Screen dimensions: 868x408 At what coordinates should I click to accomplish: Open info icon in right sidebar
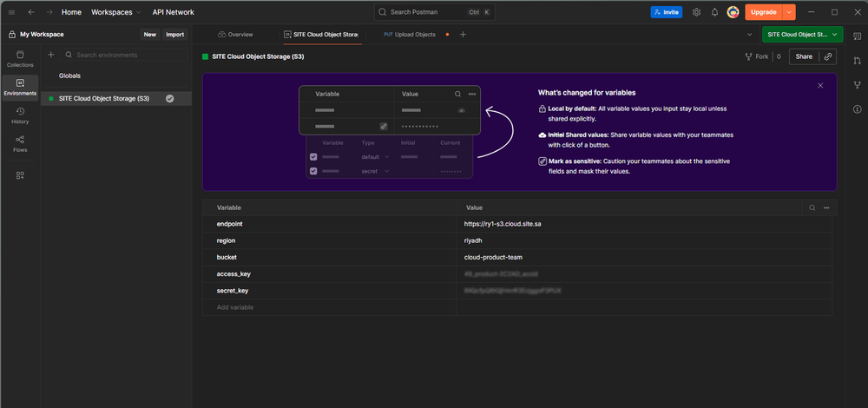tap(857, 109)
